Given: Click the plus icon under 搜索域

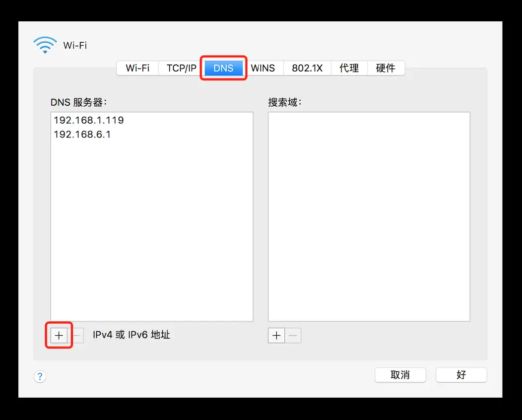Looking at the screenshot, I should [x=276, y=336].
